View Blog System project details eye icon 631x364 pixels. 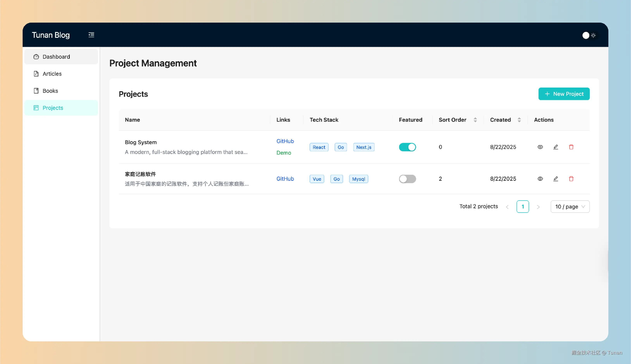coord(540,147)
